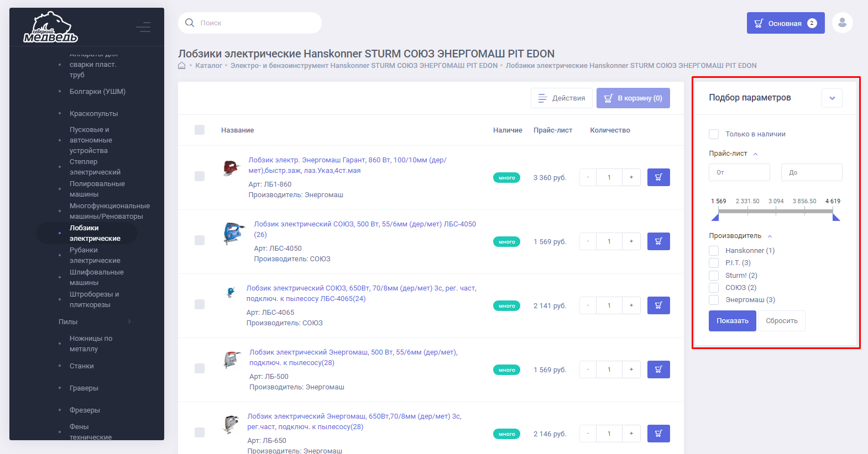Go to home via breadcrumb house icon
Image resolution: width=868 pixels, height=454 pixels.
(181, 65)
